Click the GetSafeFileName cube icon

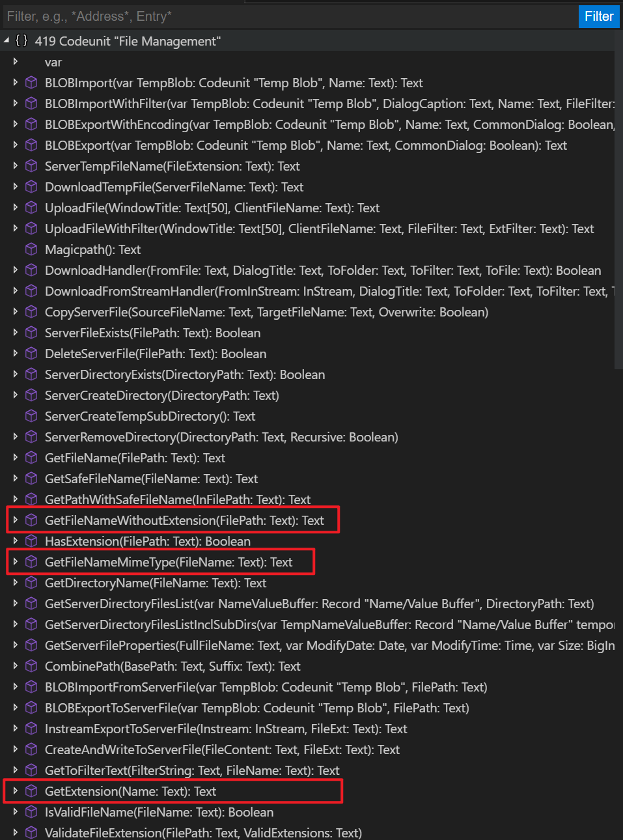click(31, 479)
